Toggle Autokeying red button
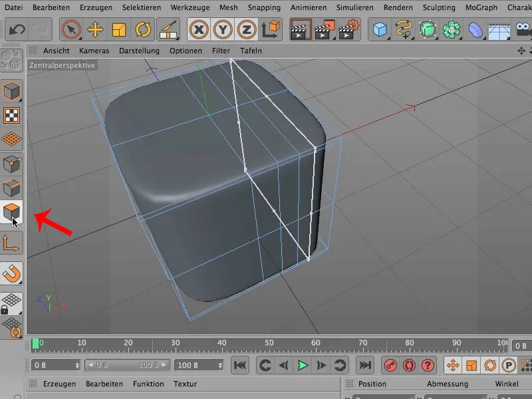Screen dimensions: 532x399 pos(409,365)
